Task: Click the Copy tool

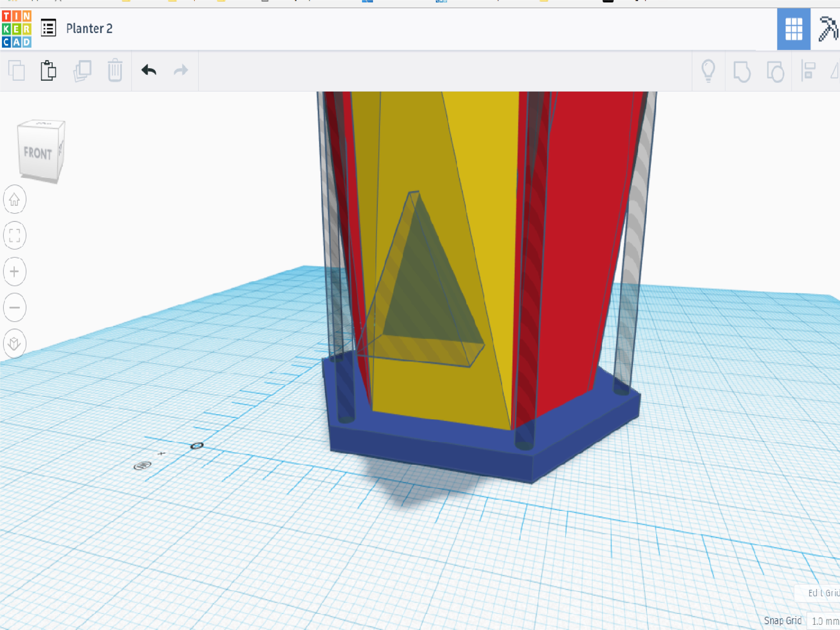Action: click(x=16, y=71)
